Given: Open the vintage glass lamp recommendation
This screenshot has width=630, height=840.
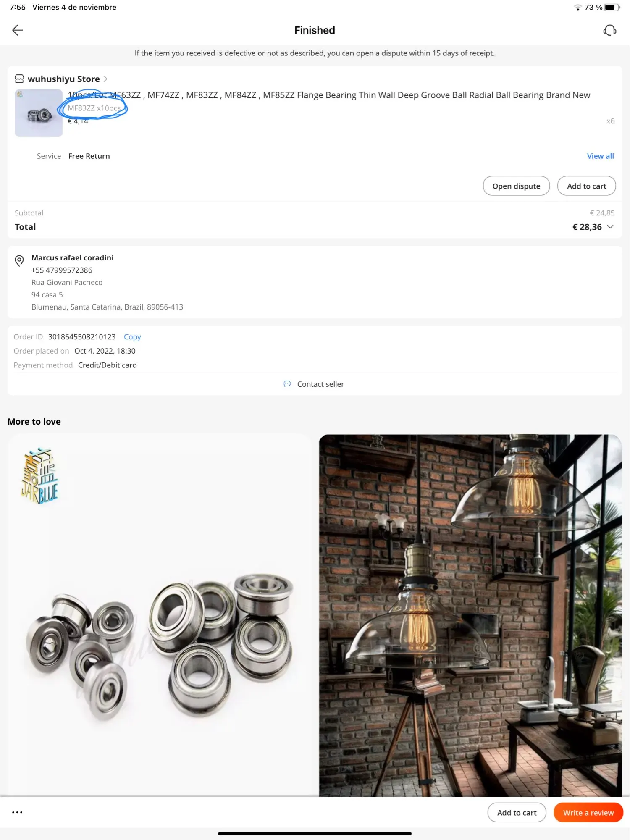Looking at the screenshot, I should 470,615.
